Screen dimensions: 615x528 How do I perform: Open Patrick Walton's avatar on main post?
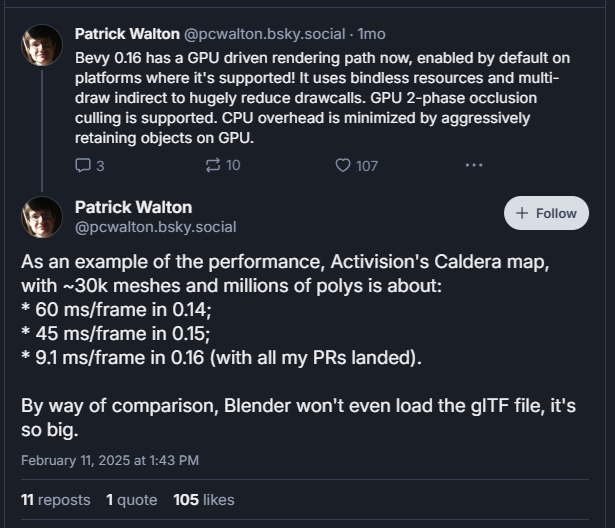tap(42, 217)
